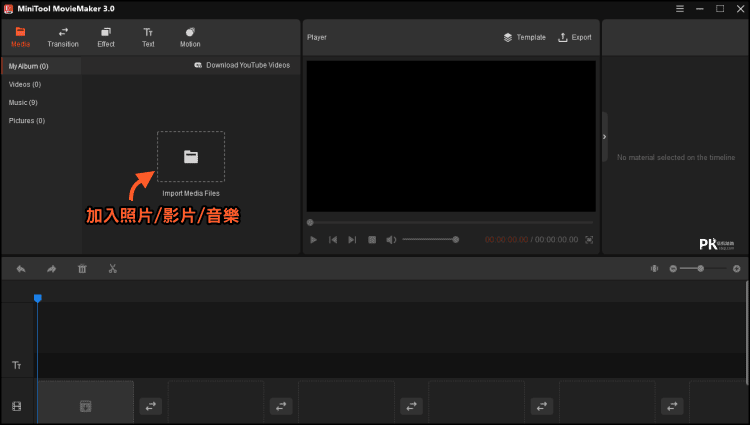The width and height of the screenshot is (750, 425).
Task: Select the first empty clip slot
Action: pyautogui.click(x=86, y=403)
